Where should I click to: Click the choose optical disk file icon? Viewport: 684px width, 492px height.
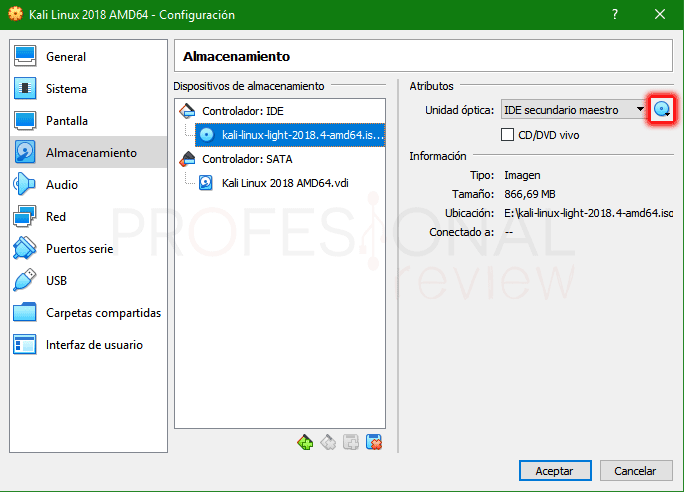(662, 109)
